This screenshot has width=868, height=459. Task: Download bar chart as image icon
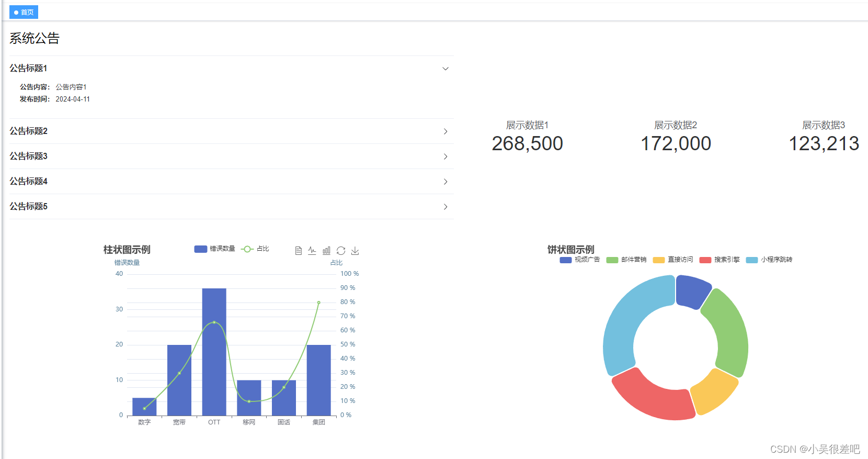[x=355, y=251]
